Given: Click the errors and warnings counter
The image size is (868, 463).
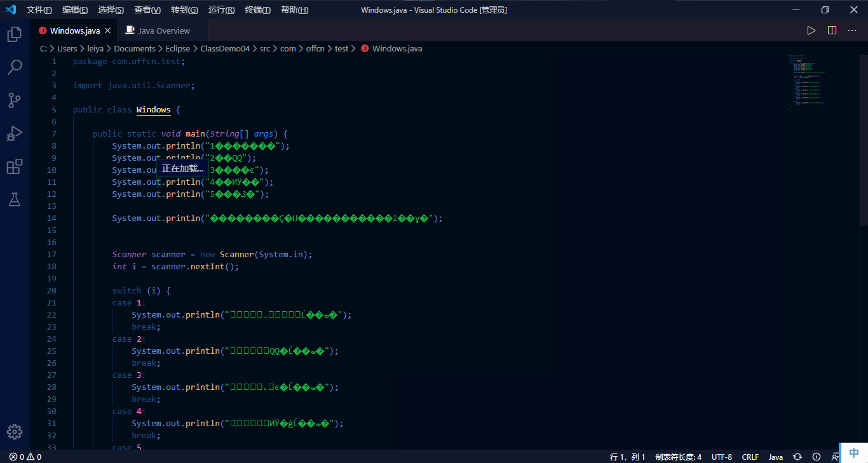Looking at the screenshot, I should coord(19,456).
